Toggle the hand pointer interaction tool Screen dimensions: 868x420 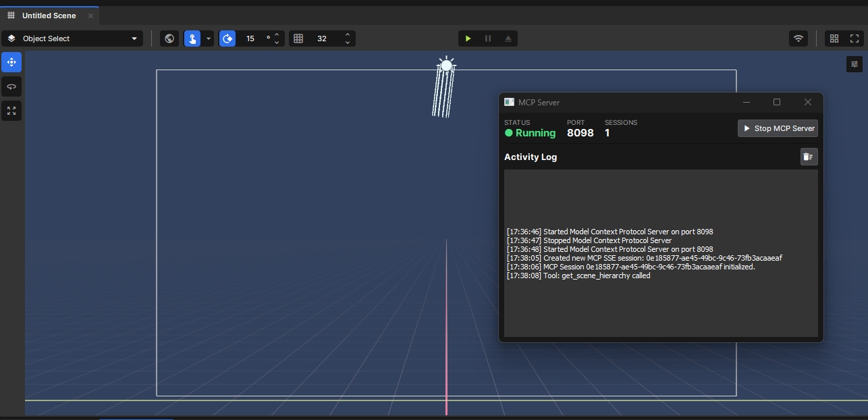[192, 38]
